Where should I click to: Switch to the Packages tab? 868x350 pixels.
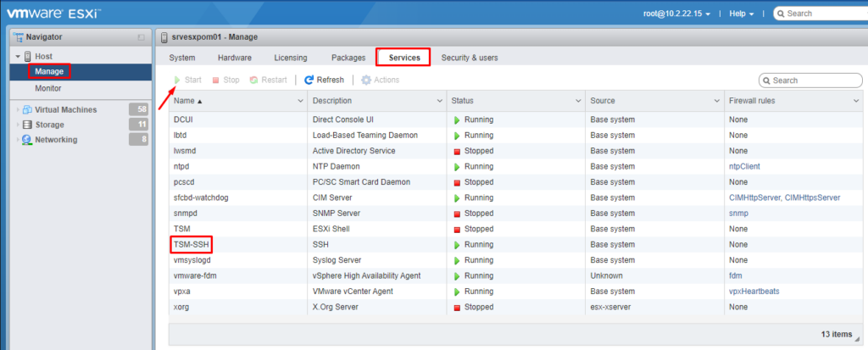coord(348,58)
